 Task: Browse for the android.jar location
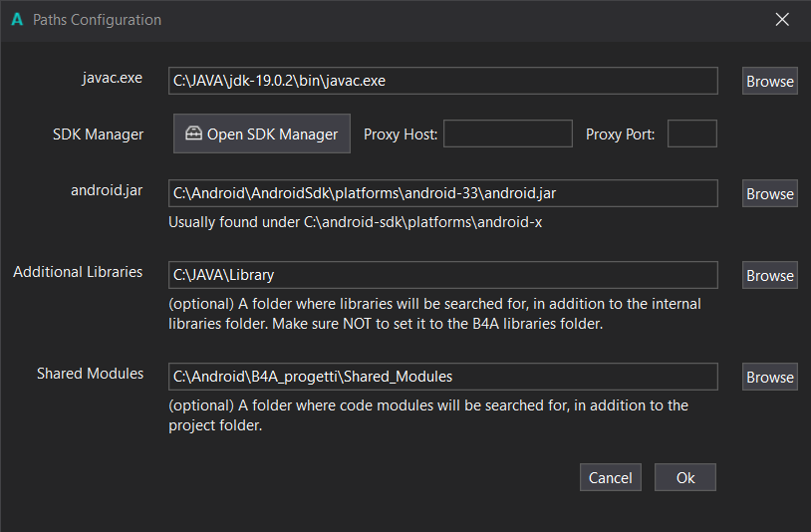[769, 193]
